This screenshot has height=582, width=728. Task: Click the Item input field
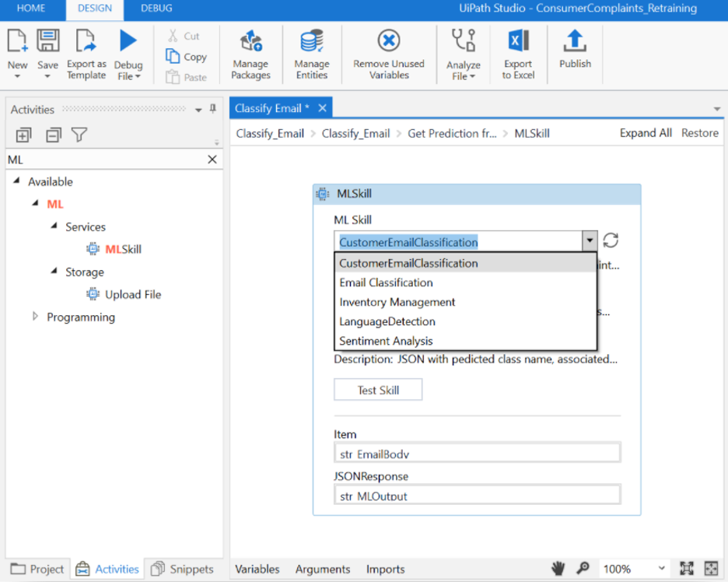pos(478,452)
